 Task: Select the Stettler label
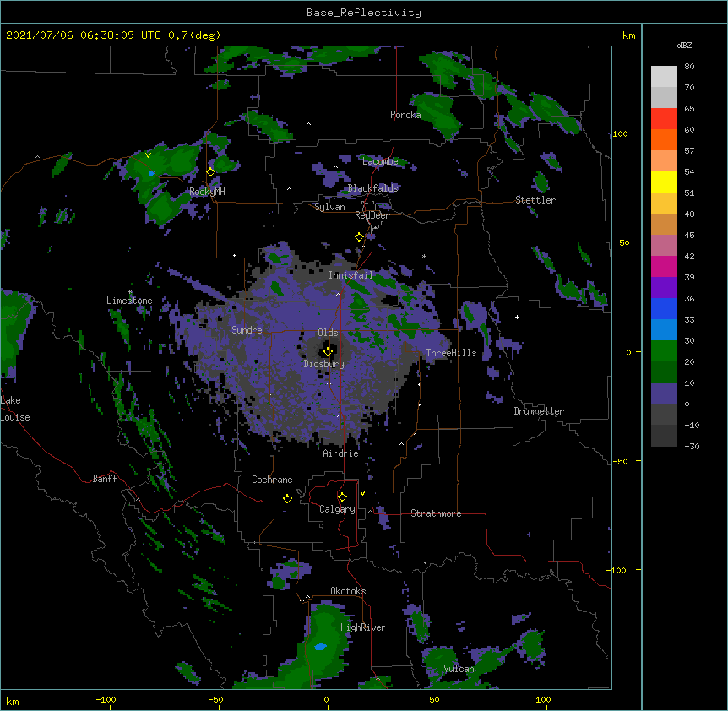coord(535,200)
